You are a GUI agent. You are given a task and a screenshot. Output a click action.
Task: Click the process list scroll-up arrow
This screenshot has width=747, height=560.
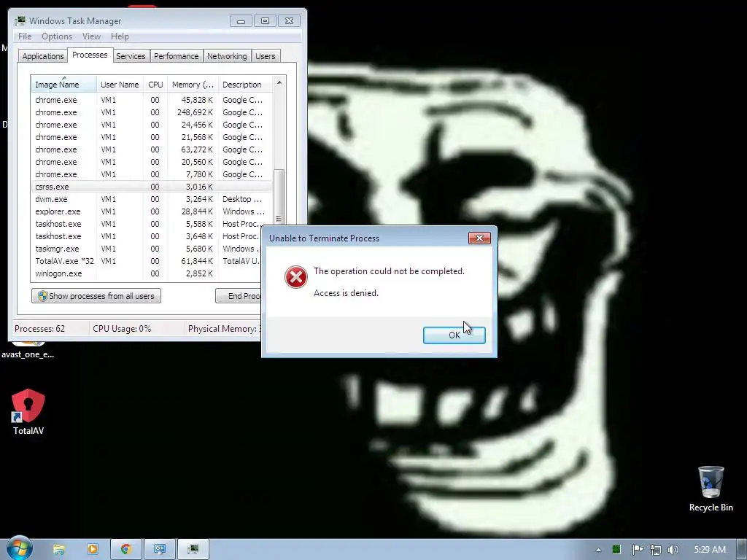click(279, 82)
